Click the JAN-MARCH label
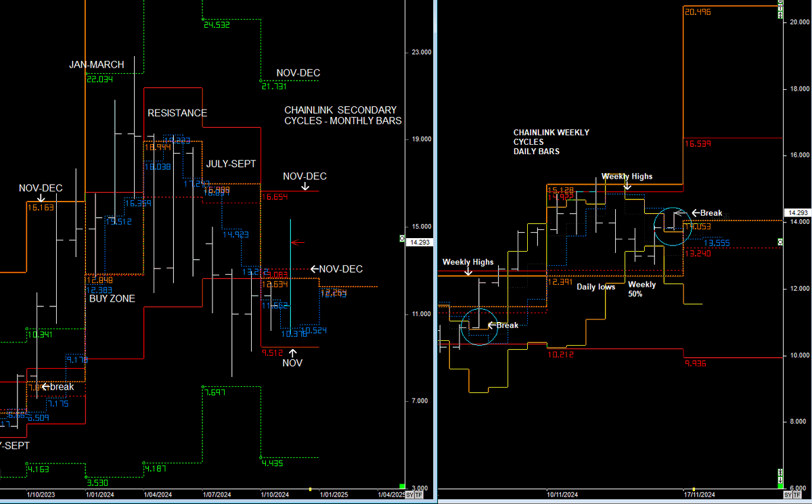This screenshot has height=504, width=812. pyautogui.click(x=97, y=65)
